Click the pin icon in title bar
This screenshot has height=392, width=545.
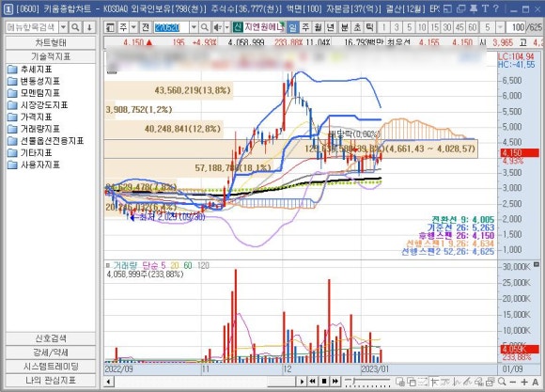(473, 8)
